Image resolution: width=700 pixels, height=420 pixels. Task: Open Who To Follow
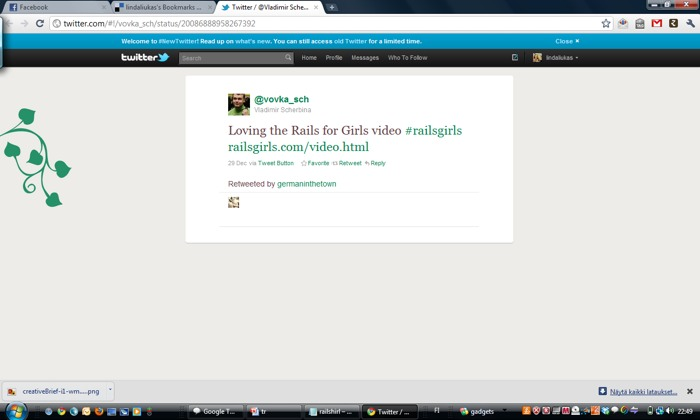coord(407,58)
